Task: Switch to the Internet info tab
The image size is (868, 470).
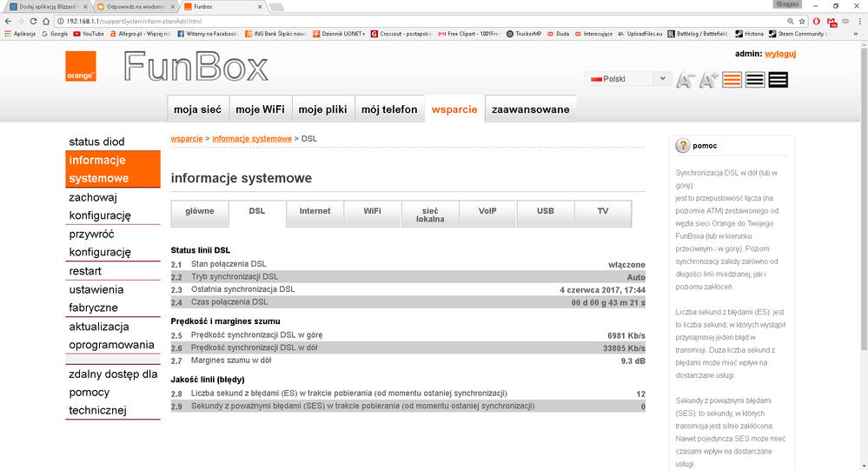Action: [315, 214]
